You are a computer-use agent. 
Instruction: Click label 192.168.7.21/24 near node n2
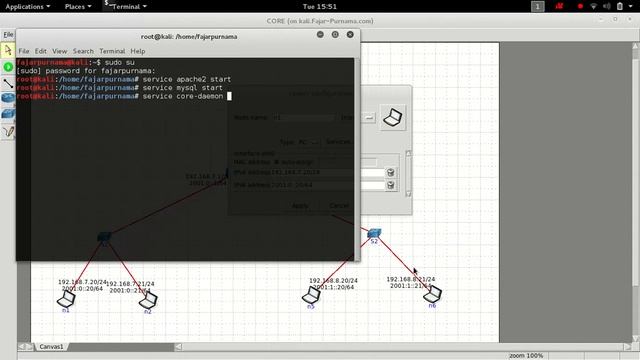click(x=130, y=284)
